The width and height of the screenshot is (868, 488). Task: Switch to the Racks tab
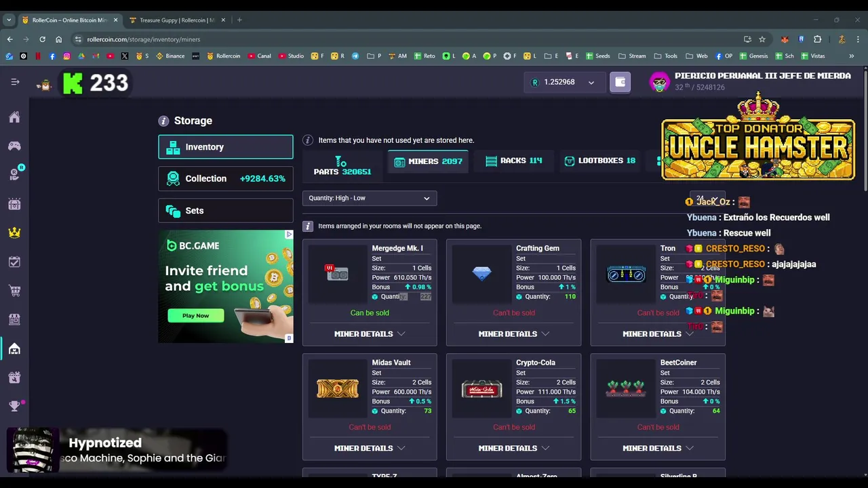point(513,161)
